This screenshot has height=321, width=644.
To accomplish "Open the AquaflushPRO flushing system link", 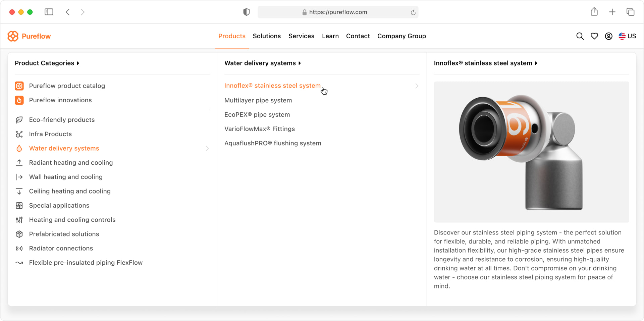I will [x=273, y=143].
